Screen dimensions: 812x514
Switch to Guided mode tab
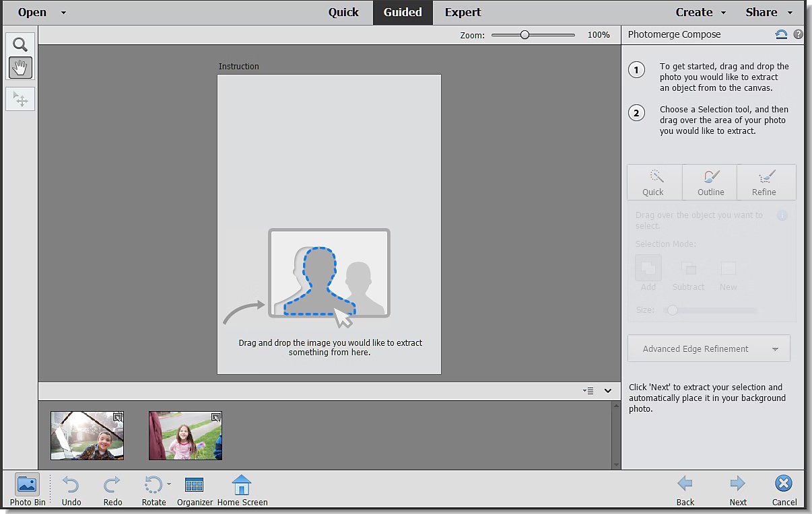pyautogui.click(x=403, y=12)
